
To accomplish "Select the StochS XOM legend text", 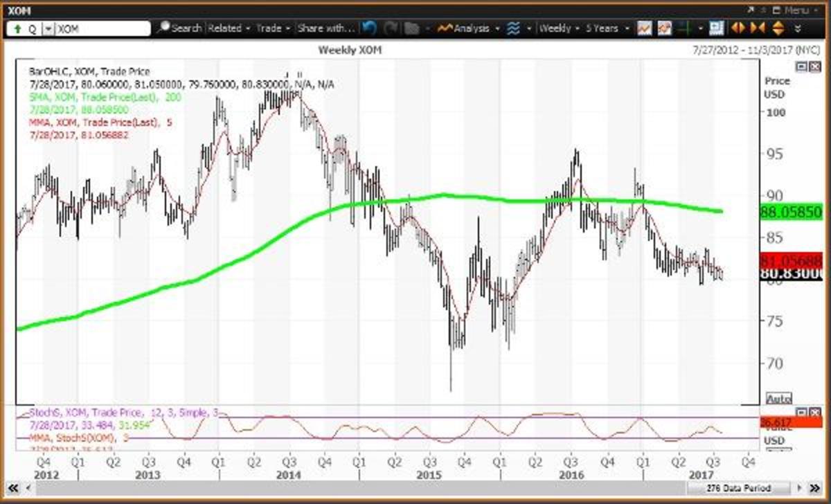I will pos(124,413).
